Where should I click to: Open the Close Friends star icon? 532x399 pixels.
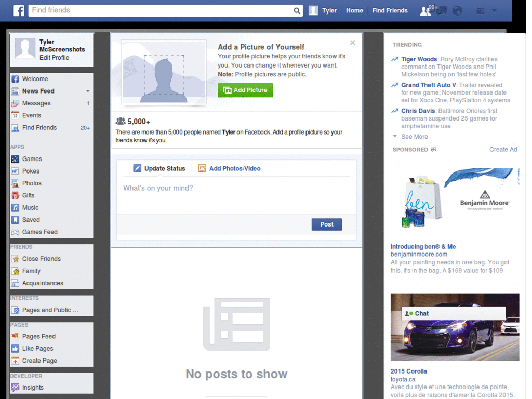(15, 259)
